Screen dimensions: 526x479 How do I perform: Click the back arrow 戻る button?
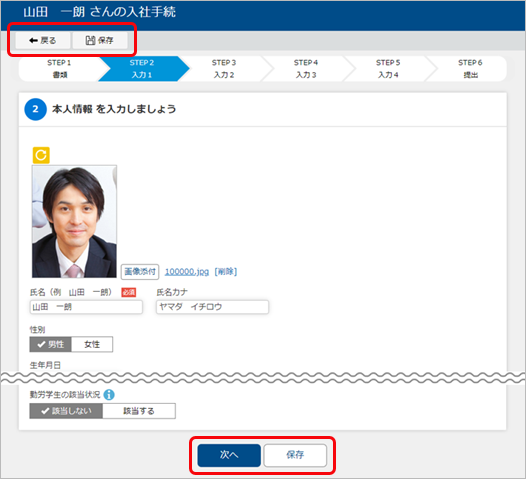pyautogui.click(x=43, y=41)
